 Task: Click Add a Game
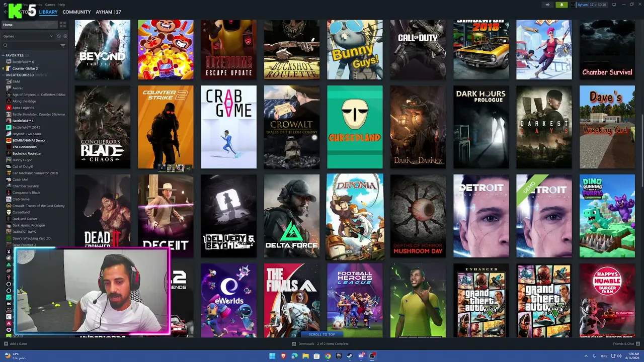click(x=16, y=344)
